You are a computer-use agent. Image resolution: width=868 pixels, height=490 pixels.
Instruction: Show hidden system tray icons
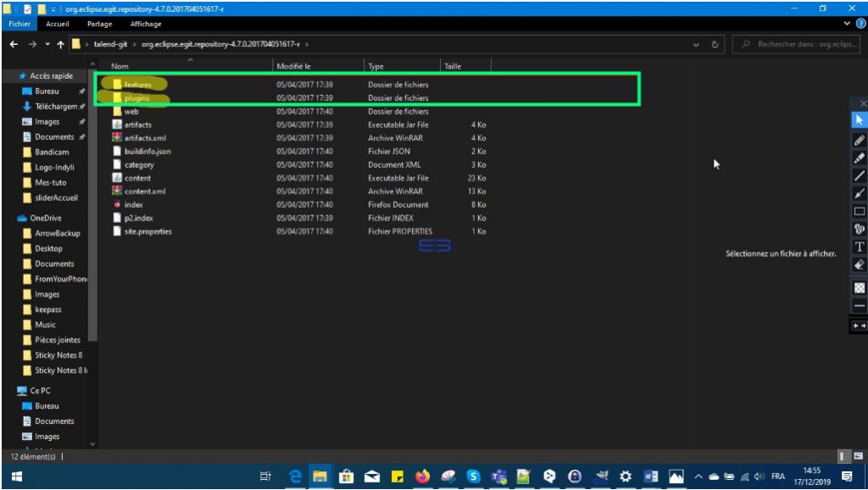(698, 476)
